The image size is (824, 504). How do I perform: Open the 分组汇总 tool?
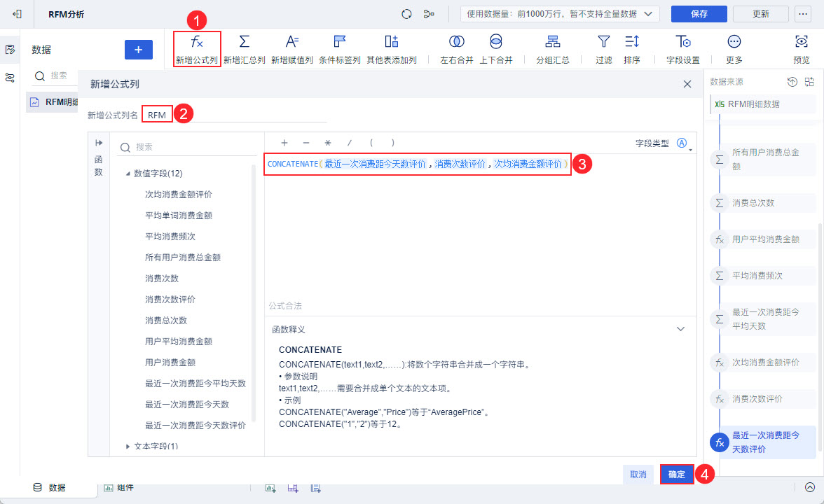click(x=552, y=49)
